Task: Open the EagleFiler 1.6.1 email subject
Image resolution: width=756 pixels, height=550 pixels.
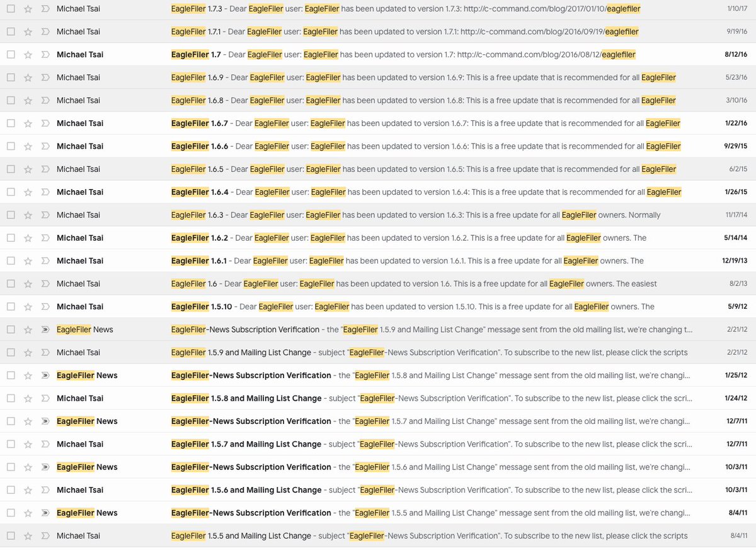Action: pos(199,261)
